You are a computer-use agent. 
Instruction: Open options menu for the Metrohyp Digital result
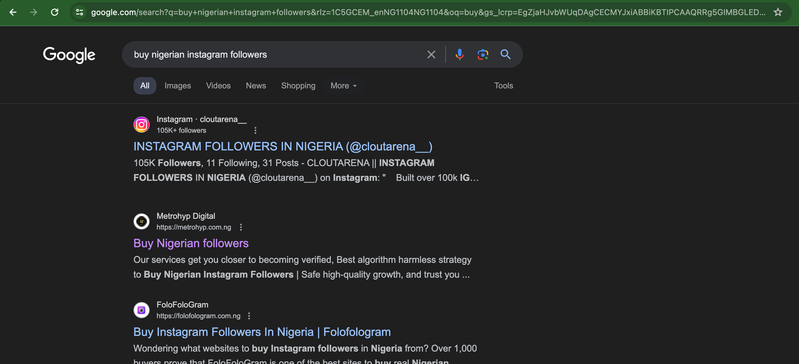[x=241, y=227]
